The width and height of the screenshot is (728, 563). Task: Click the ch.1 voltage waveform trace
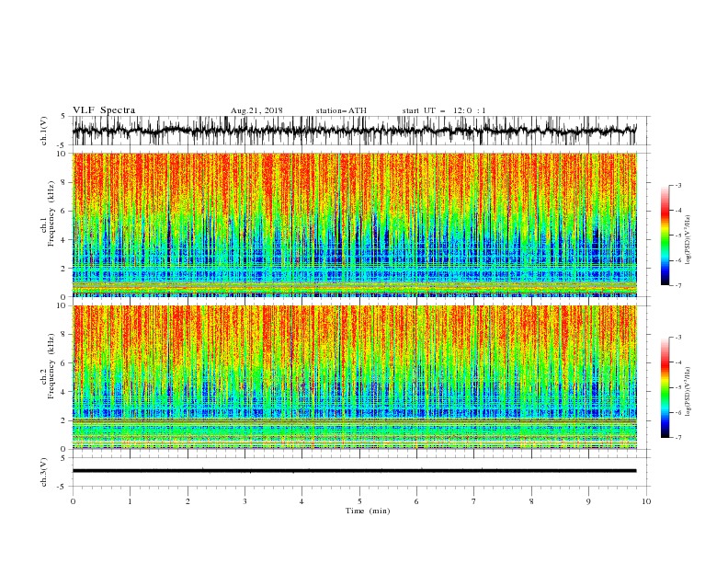(x=354, y=131)
